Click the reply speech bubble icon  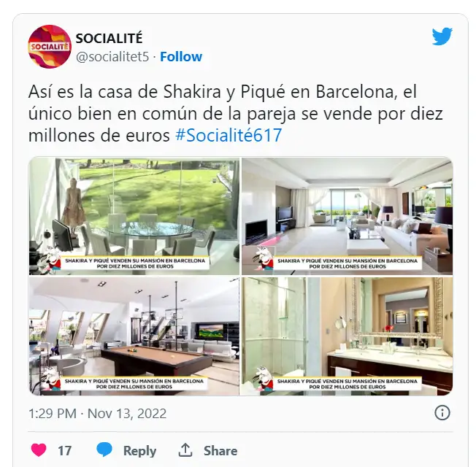(x=104, y=449)
